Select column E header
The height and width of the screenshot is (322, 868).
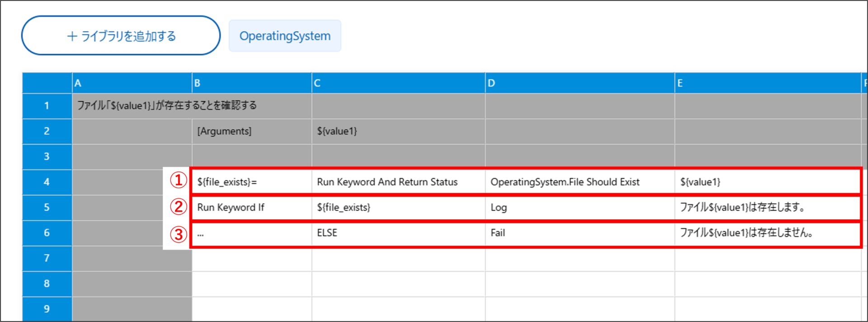pos(767,83)
